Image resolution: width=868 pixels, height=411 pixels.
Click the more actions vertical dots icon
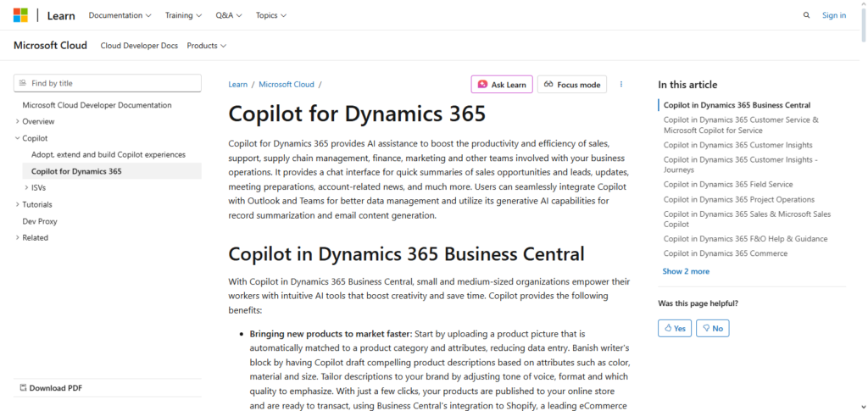(x=621, y=84)
